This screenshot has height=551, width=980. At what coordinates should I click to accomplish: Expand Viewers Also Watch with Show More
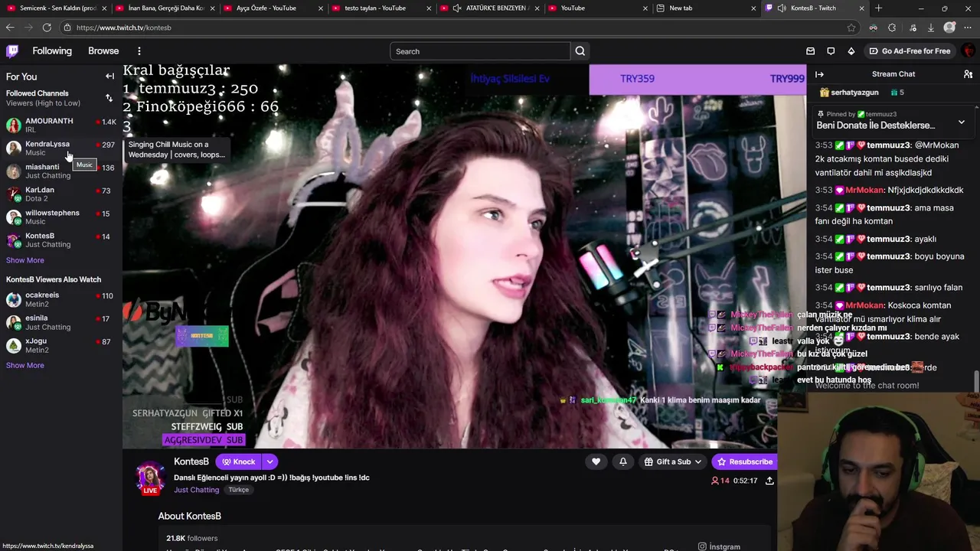tap(25, 365)
